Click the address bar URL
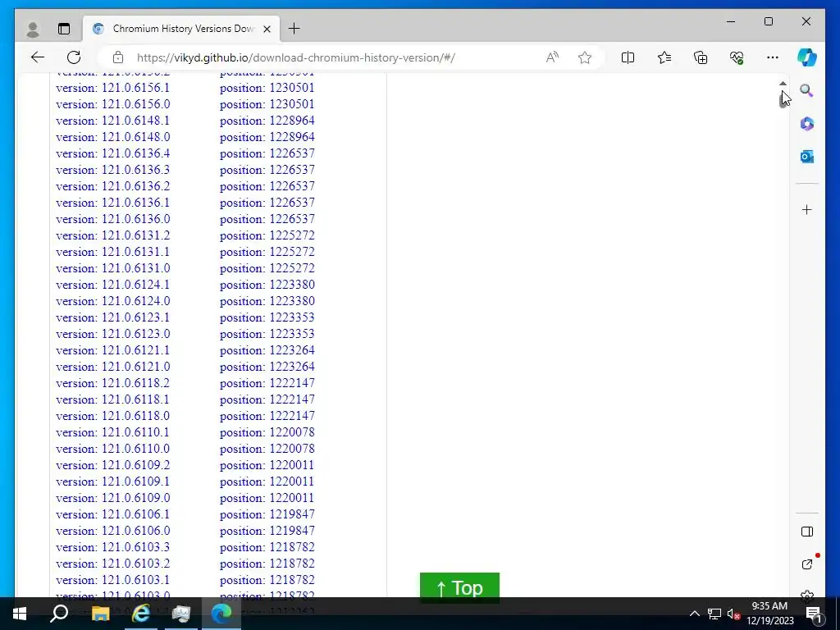This screenshot has height=630, width=840. (x=295, y=57)
